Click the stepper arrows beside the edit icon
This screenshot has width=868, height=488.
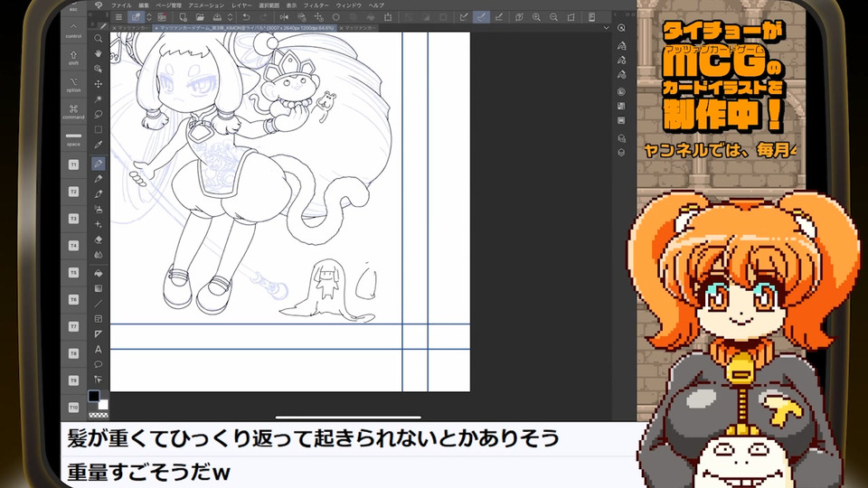click(x=149, y=17)
